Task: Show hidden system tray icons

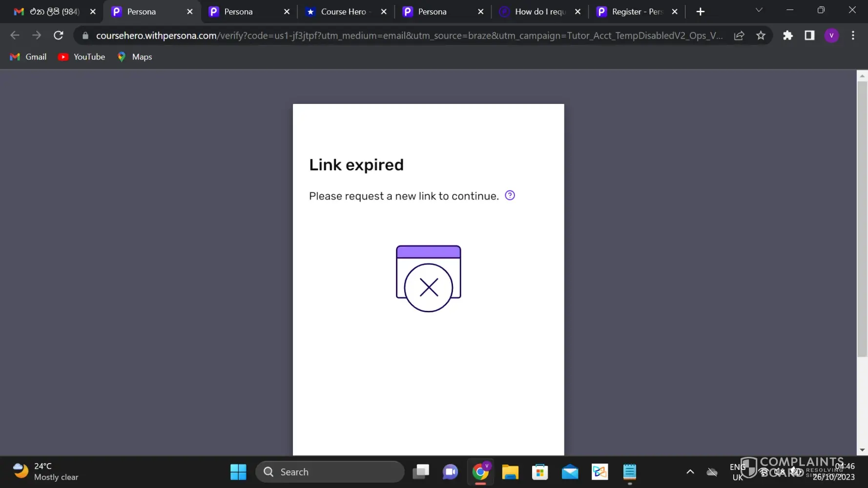Action: (690, 472)
